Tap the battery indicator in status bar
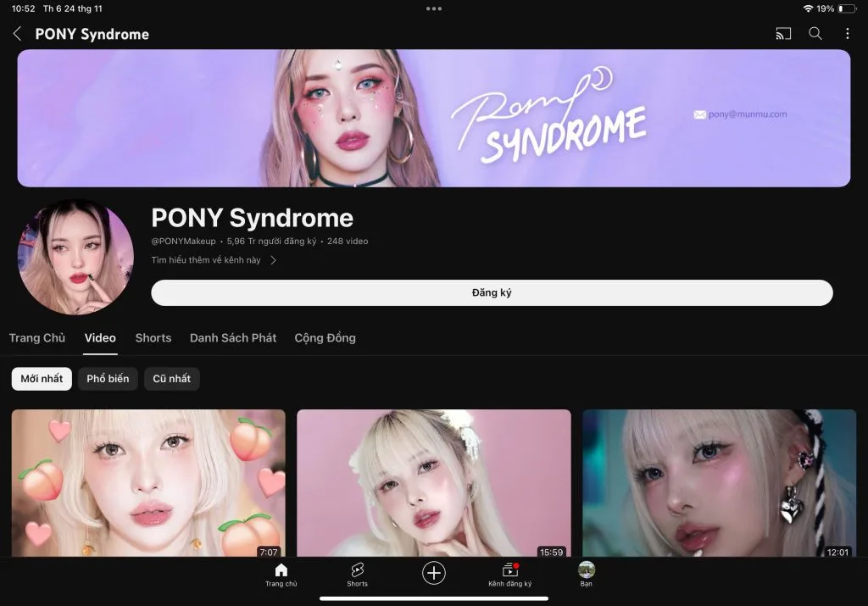The width and height of the screenshot is (868, 606). coord(847,8)
